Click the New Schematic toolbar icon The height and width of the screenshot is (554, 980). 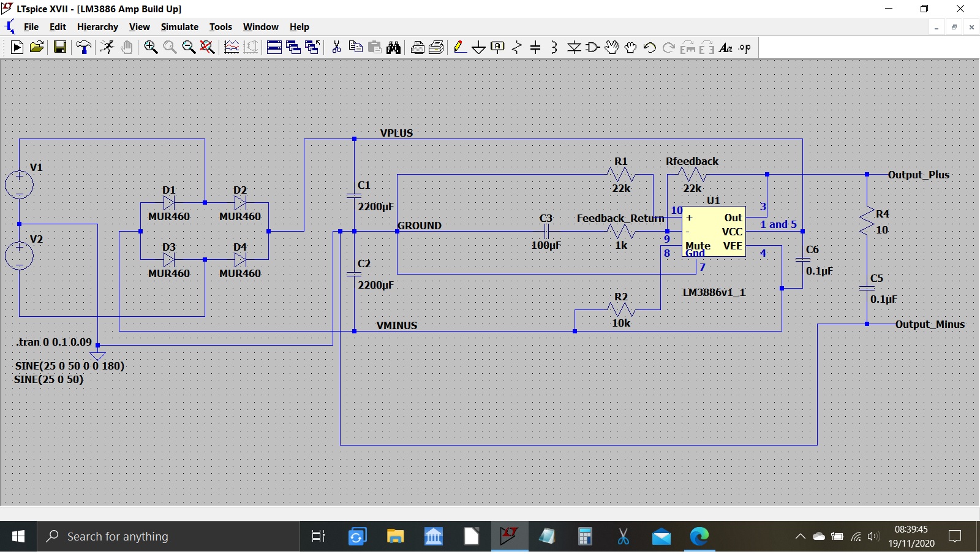(17, 47)
